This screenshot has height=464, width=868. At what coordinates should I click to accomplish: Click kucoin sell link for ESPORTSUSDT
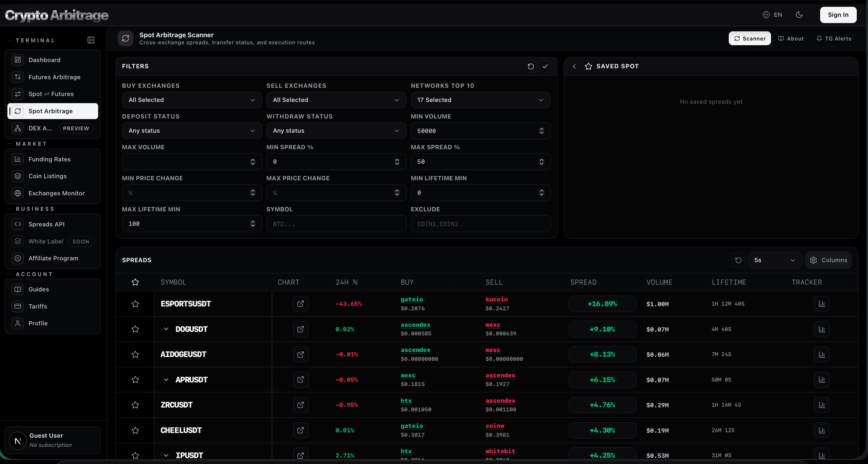[x=497, y=299]
